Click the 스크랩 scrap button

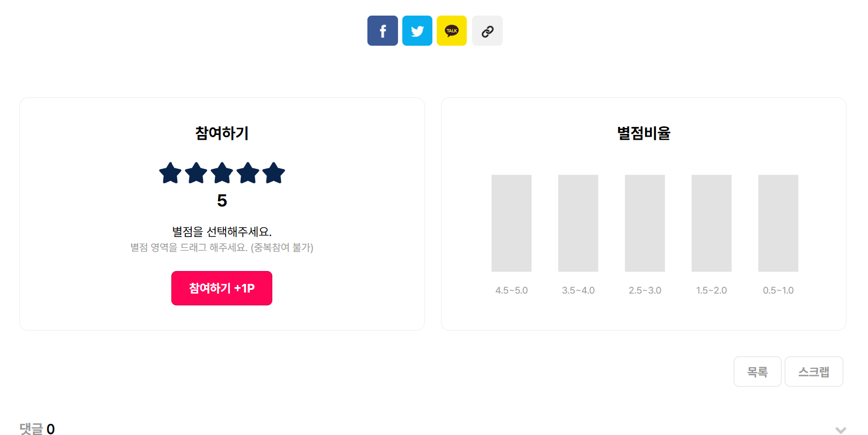click(814, 372)
